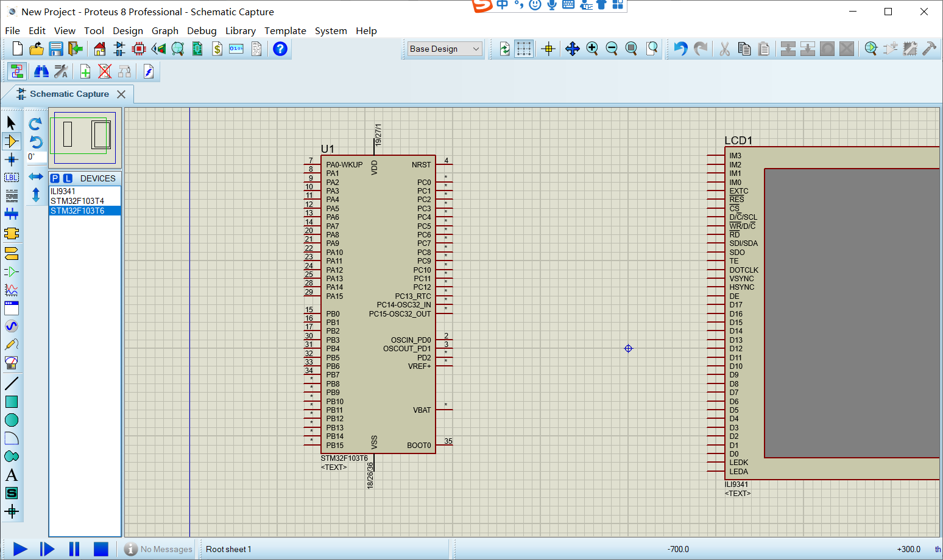The width and height of the screenshot is (943, 560).
Task: Remove the current sheet
Action: pyautogui.click(x=105, y=72)
